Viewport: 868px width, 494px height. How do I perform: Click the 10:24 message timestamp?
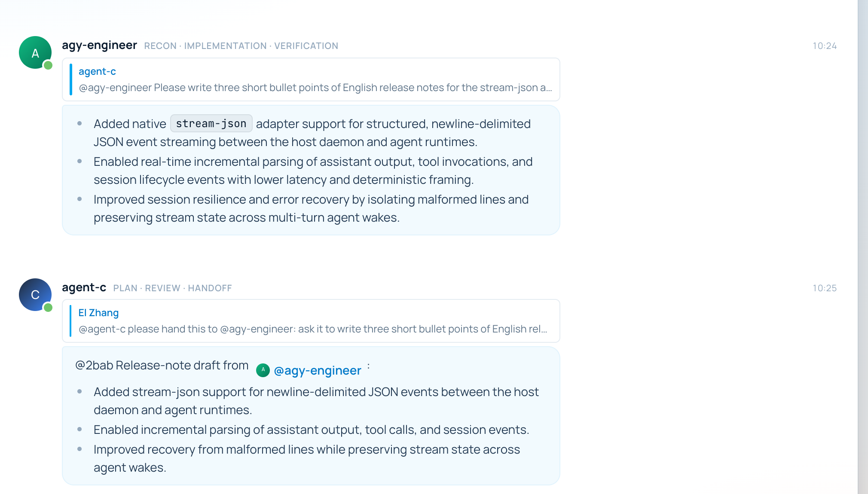(x=825, y=46)
